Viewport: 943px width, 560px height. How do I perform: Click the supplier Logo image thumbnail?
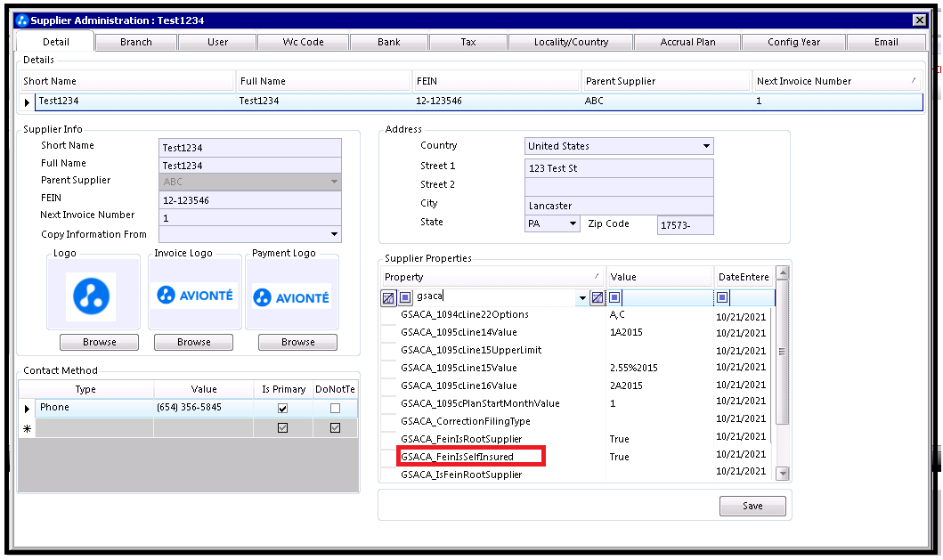click(x=91, y=296)
